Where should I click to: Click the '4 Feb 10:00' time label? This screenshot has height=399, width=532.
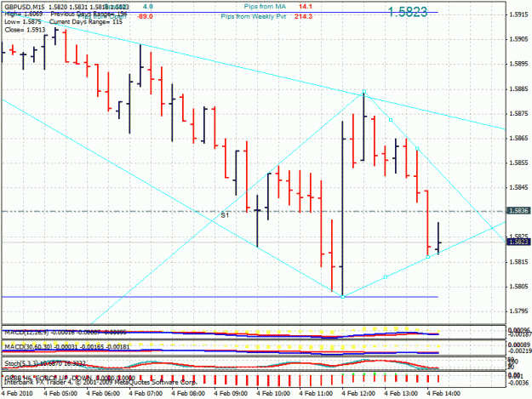coord(273,393)
